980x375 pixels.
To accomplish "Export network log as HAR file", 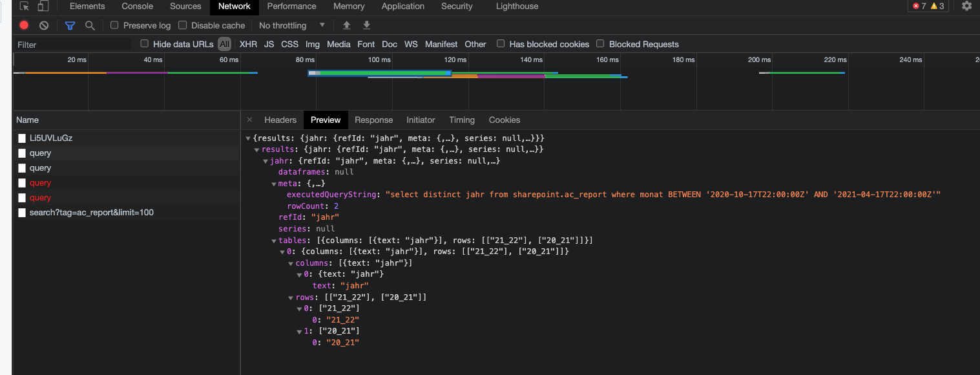I will click(x=366, y=25).
